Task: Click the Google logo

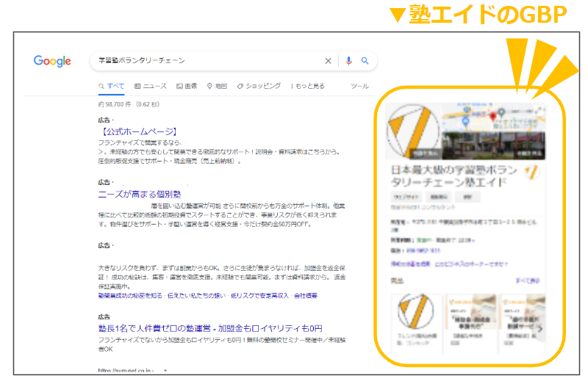Action: [52, 61]
